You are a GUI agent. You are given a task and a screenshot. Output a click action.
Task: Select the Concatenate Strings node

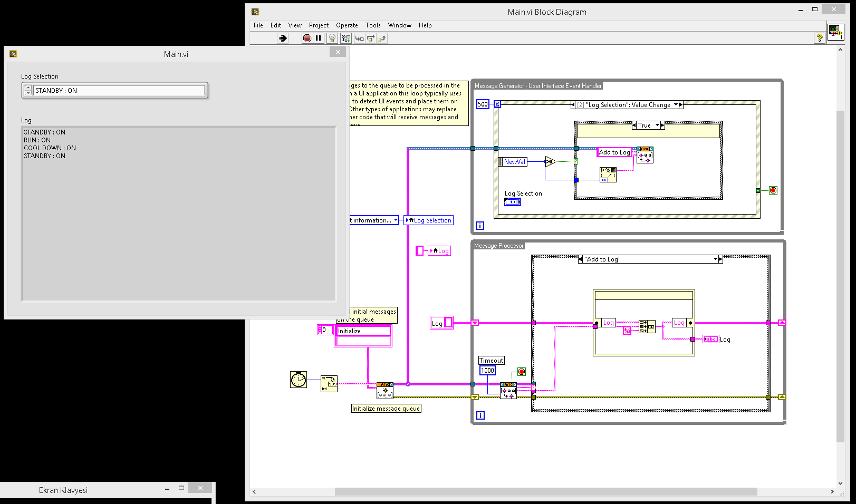coord(647,327)
